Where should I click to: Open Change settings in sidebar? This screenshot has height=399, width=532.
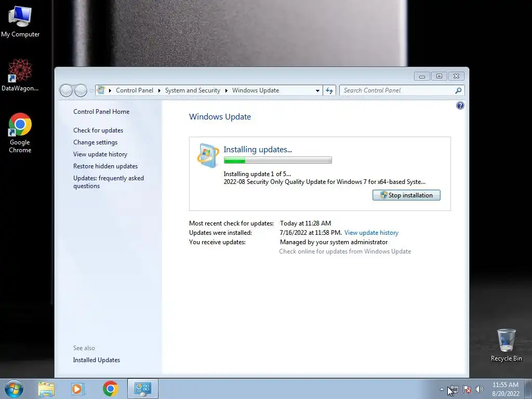[x=96, y=142]
